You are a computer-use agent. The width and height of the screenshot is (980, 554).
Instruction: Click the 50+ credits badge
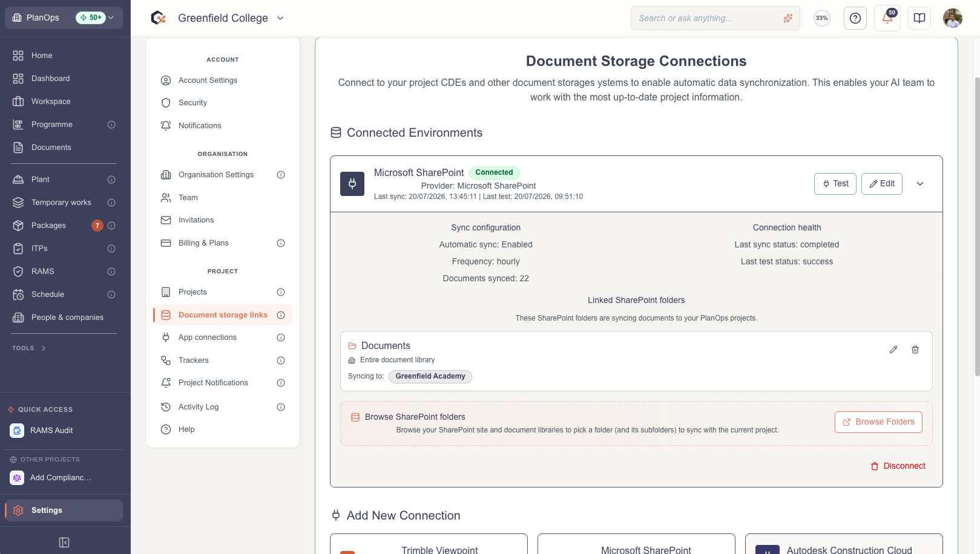coord(91,18)
